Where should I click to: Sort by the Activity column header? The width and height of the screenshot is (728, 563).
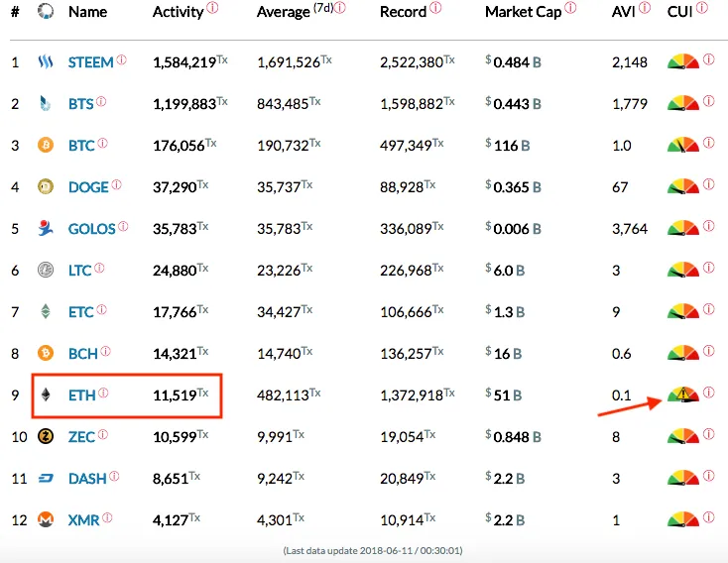(179, 12)
